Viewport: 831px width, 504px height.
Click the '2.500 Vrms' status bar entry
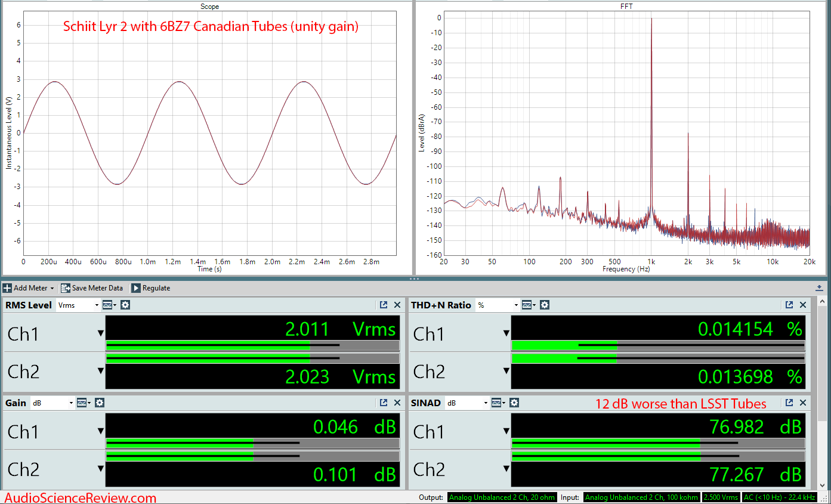pos(721,497)
